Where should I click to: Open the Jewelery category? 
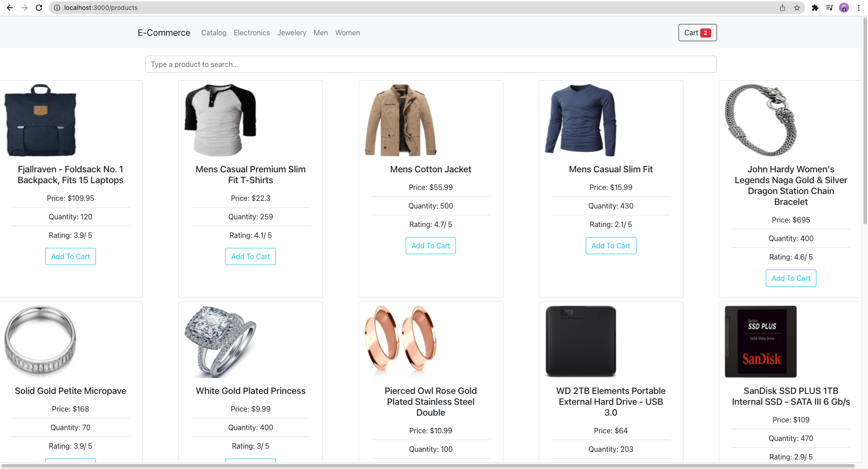click(x=292, y=33)
